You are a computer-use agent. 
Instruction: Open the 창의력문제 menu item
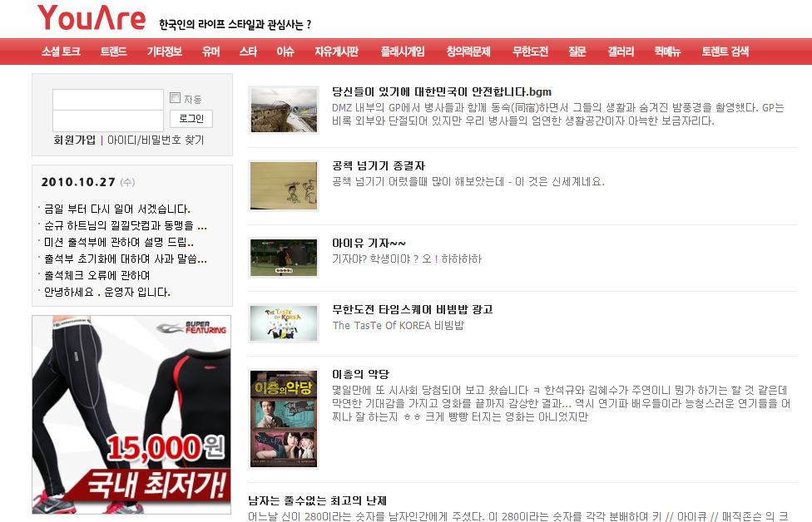pyautogui.click(x=468, y=52)
